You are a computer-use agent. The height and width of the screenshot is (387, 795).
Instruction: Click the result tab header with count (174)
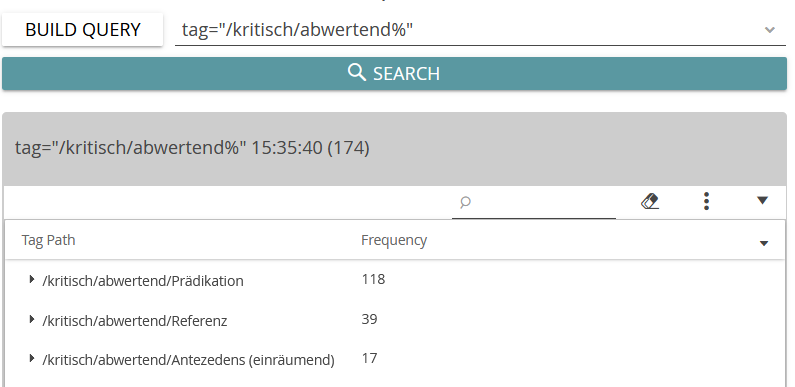coord(192,148)
